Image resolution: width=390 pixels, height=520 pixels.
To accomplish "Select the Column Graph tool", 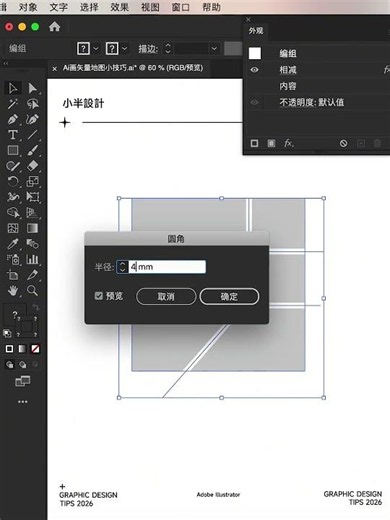I will (32, 259).
